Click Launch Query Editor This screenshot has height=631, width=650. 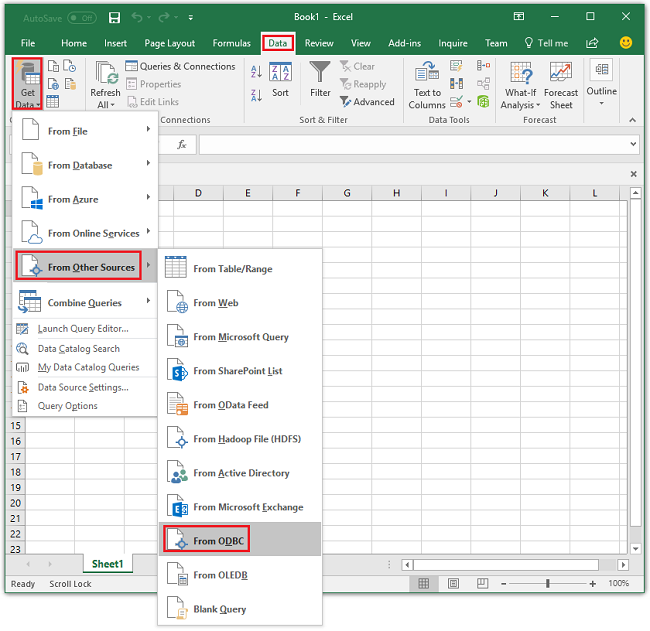82,329
